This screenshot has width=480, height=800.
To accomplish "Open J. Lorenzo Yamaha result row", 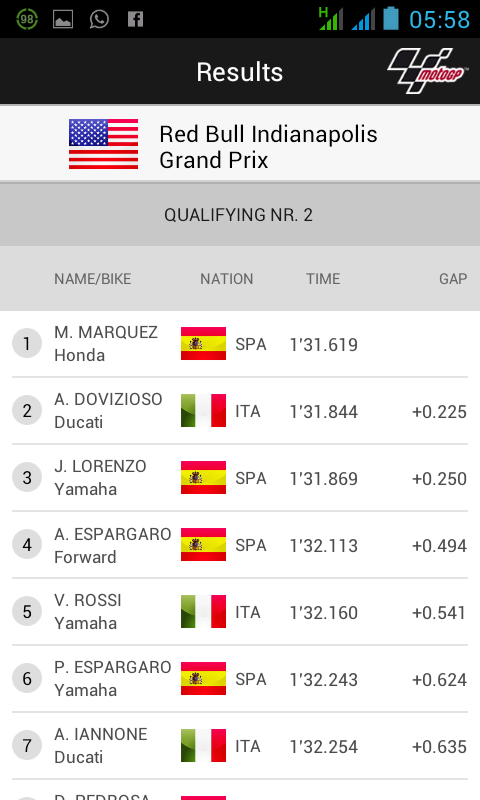I will pos(240,478).
